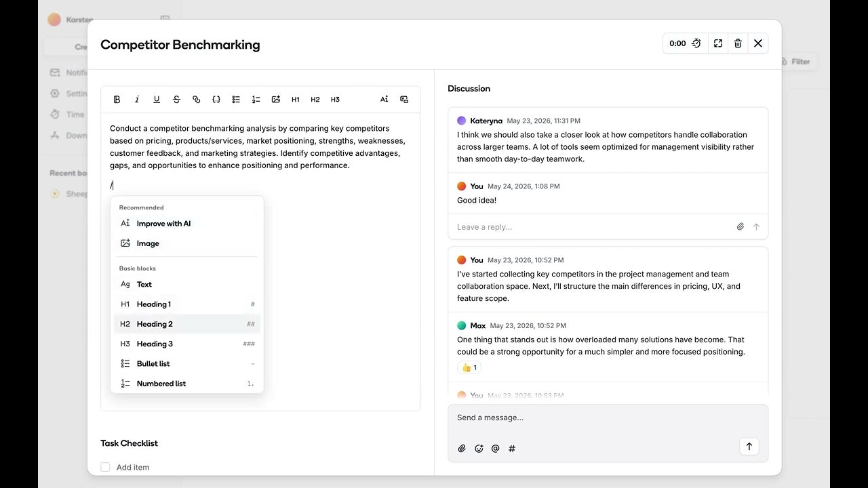The height and width of the screenshot is (488, 868).
Task: Open Filter in background board window
Action: (x=796, y=62)
